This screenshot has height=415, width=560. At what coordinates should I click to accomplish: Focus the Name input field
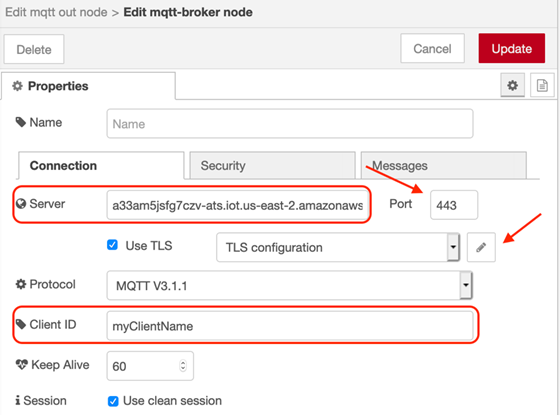290,124
